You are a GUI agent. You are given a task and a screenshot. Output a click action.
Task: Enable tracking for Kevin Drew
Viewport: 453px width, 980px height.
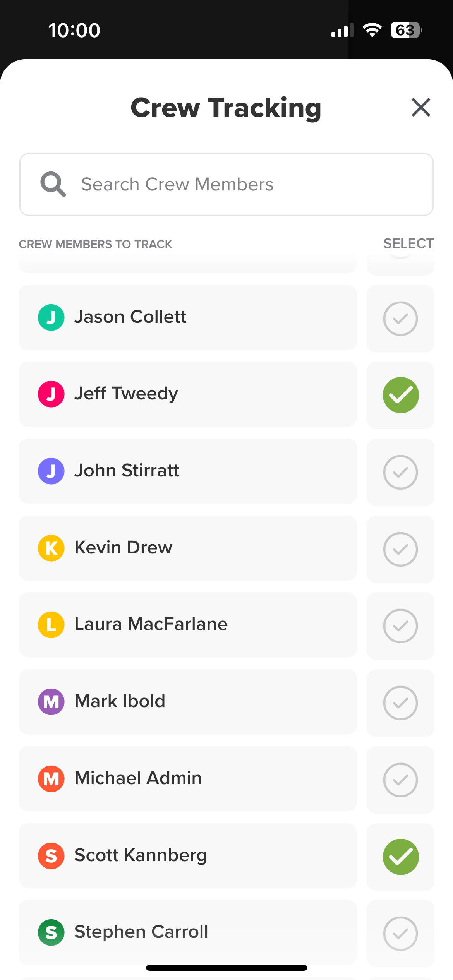[x=400, y=549]
